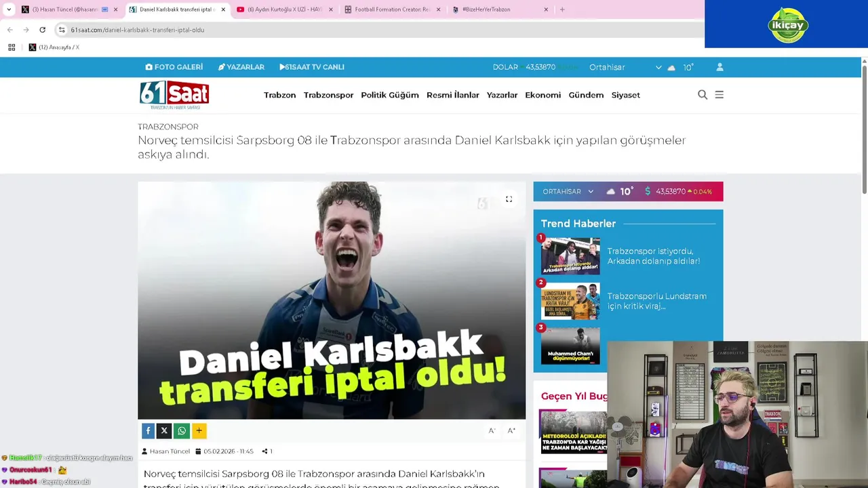The image size is (868, 488).
Task: Reload the page in browser
Action: click(42, 30)
